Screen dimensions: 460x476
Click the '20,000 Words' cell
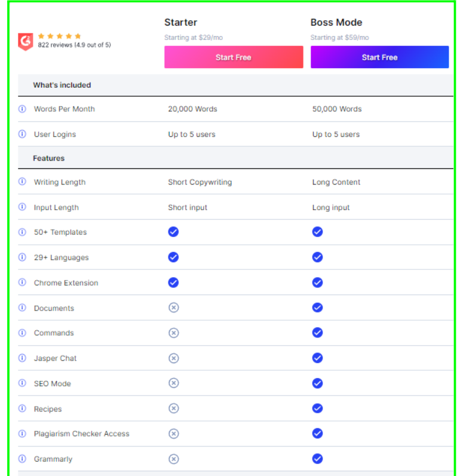pyautogui.click(x=193, y=109)
